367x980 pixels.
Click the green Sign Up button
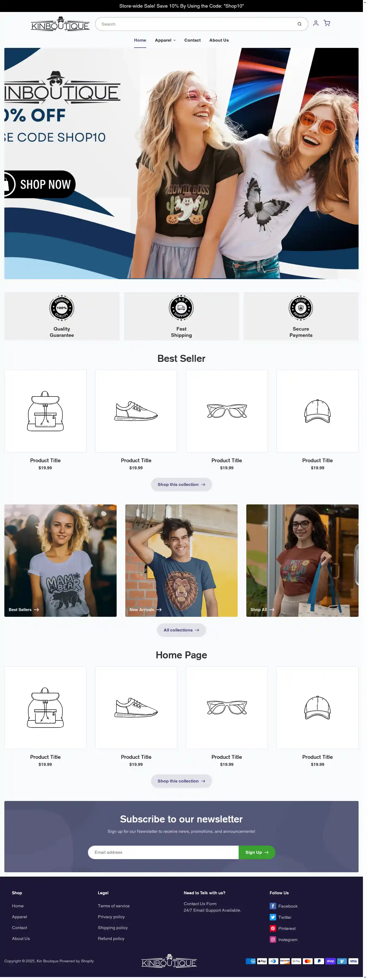click(257, 852)
